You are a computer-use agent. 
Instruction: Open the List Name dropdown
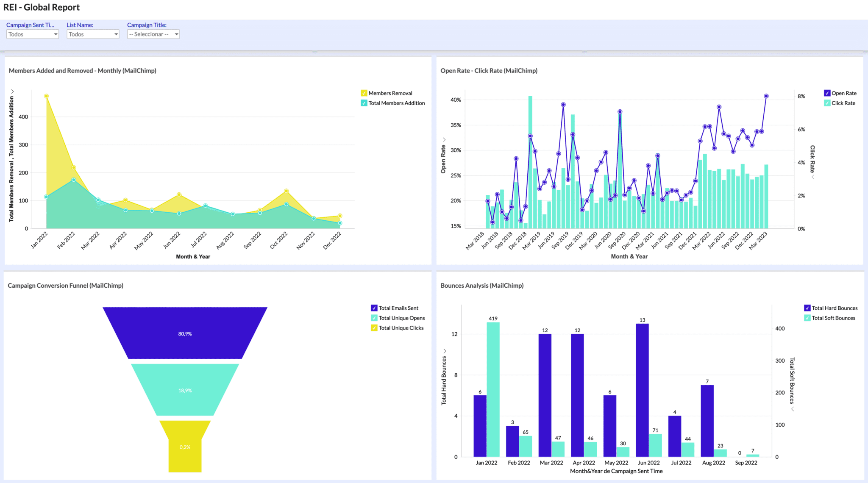click(x=93, y=34)
